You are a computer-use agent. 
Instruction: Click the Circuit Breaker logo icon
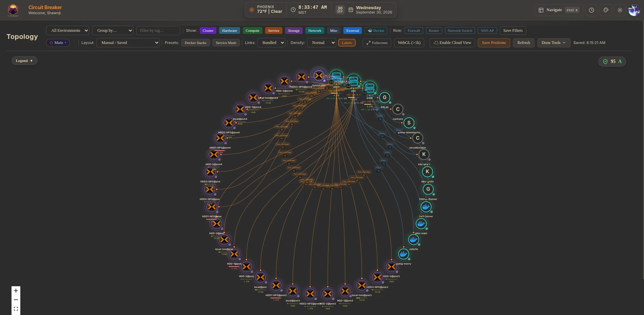(13, 10)
